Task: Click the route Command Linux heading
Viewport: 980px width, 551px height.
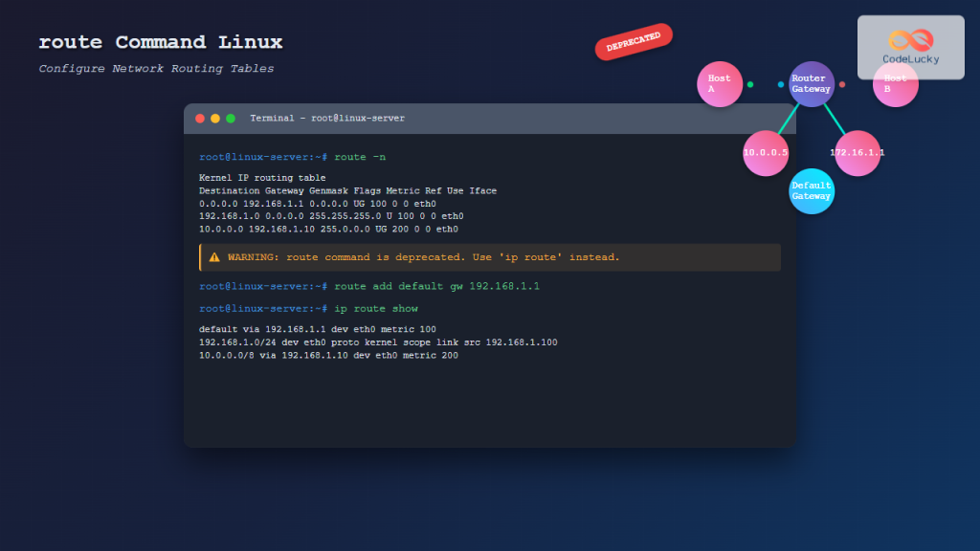Action: [x=160, y=42]
